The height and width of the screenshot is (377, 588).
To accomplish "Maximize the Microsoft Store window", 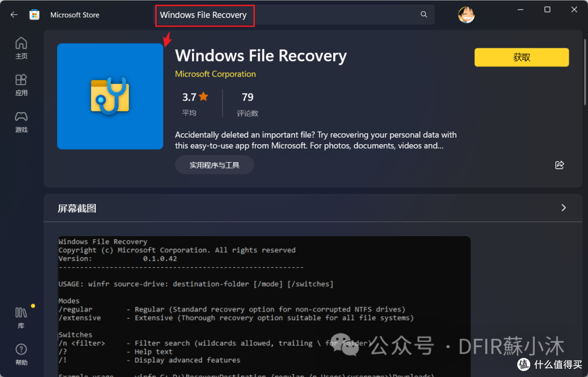I will 547,10.
